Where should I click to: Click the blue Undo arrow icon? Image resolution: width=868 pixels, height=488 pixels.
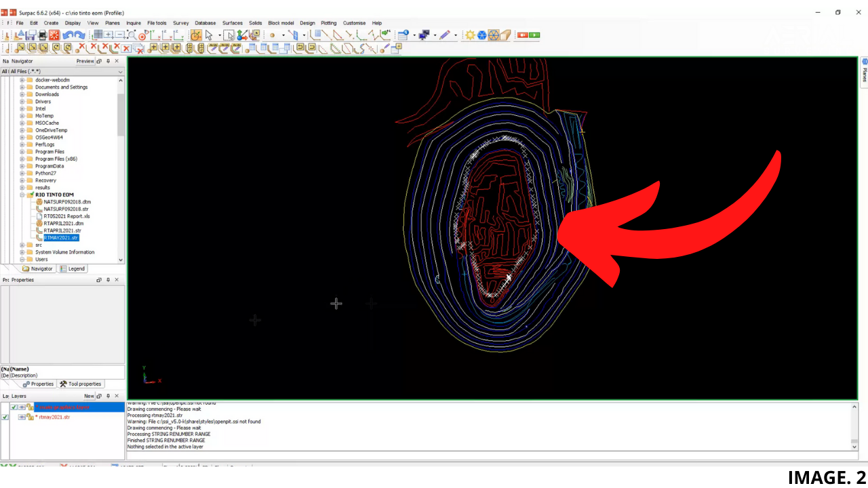(x=68, y=35)
